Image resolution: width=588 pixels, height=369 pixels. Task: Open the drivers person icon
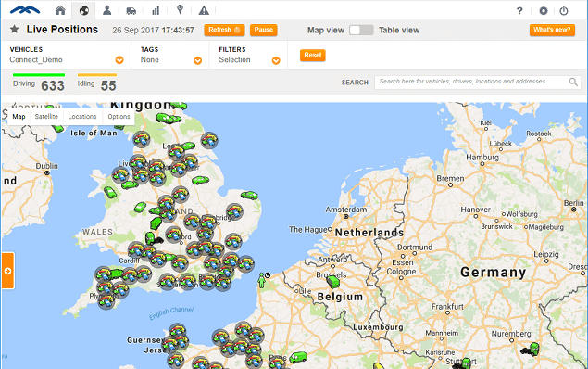[x=106, y=10]
